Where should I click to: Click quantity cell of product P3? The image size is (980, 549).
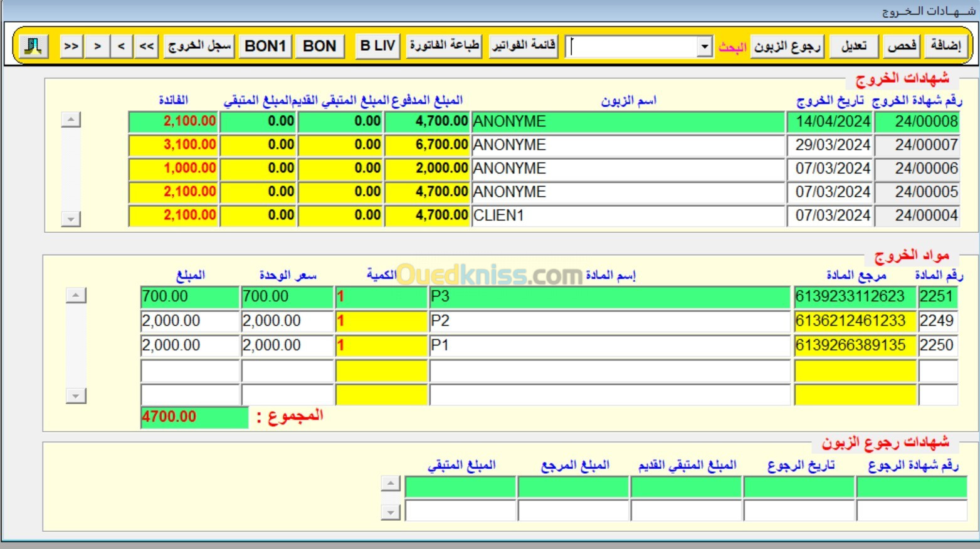point(381,296)
